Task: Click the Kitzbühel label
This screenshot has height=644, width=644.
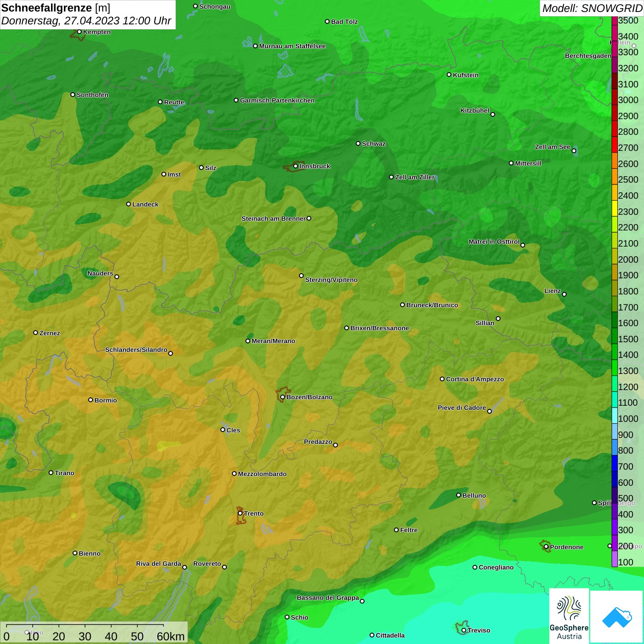Action: tap(475, 110)
